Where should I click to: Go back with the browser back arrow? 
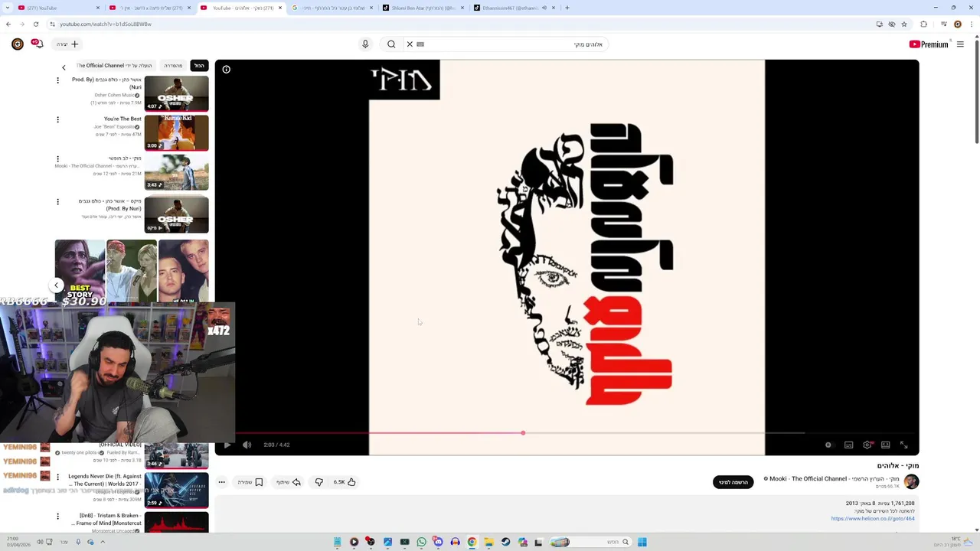point(8,24)
